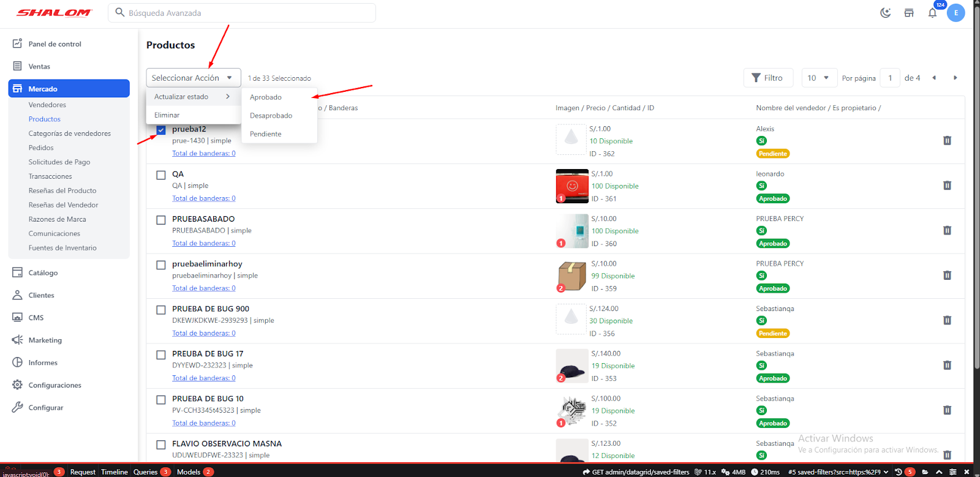Check the PRUEBASABADO row checkbox

coord(161,220)
